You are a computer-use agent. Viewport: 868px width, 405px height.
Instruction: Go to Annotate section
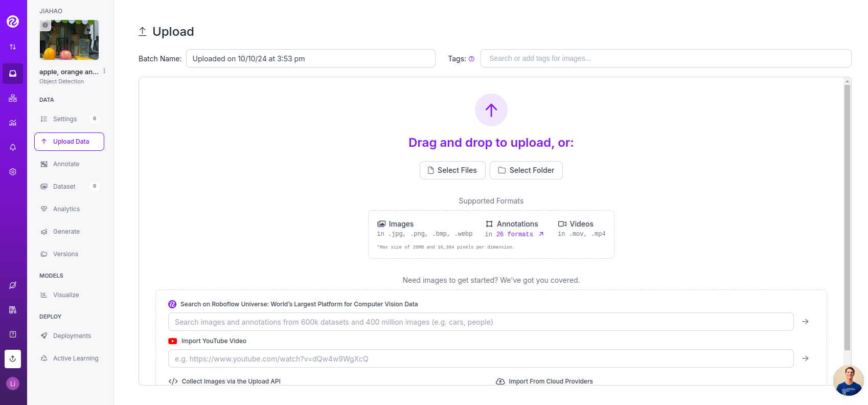pos(69,164)
